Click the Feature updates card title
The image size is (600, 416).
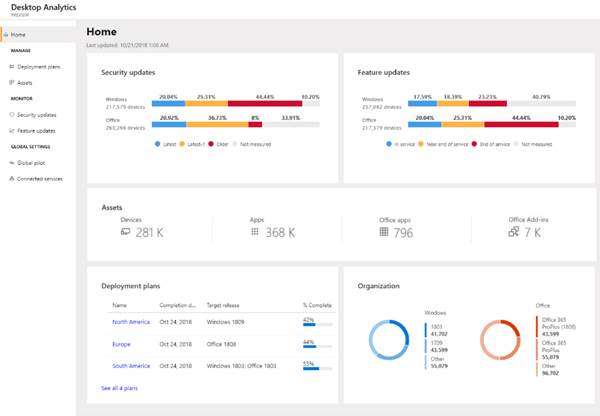(x=384, y=72)
